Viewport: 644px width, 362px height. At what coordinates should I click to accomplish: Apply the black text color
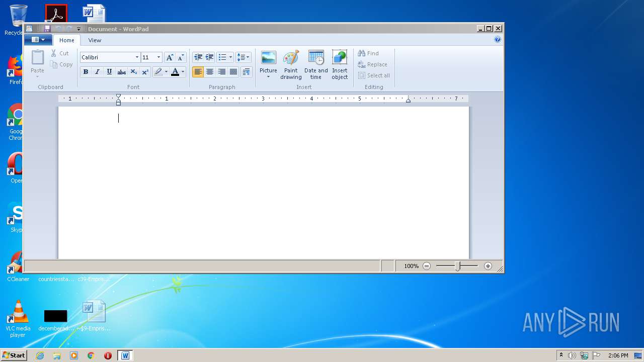click(175, 72)
